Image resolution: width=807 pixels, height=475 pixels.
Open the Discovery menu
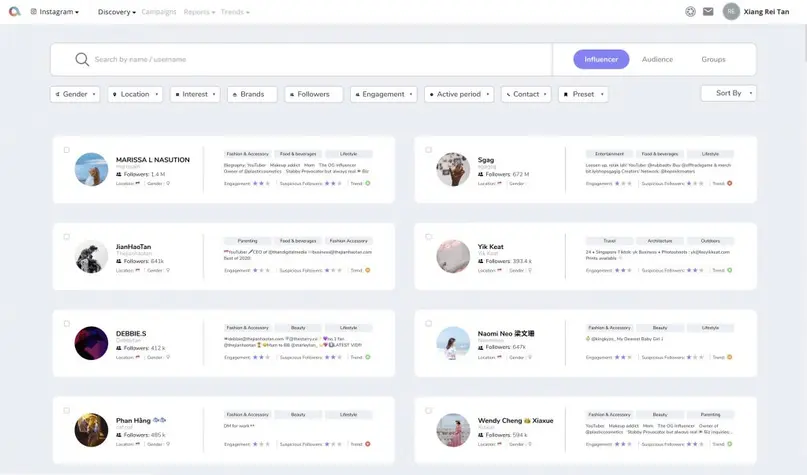[x=117, y=12]
